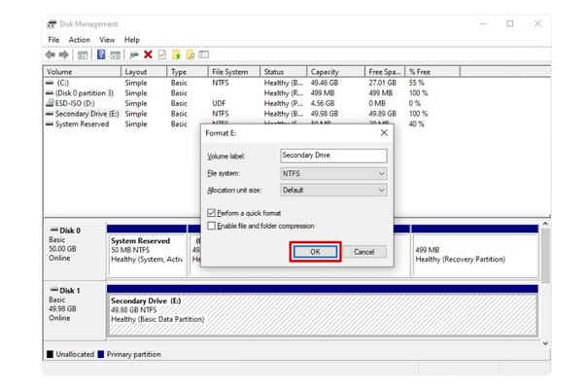The image size is (588, 390).
Task: Click the Show/Hide Console Tree toolbar icon
Action: (84, 54)
